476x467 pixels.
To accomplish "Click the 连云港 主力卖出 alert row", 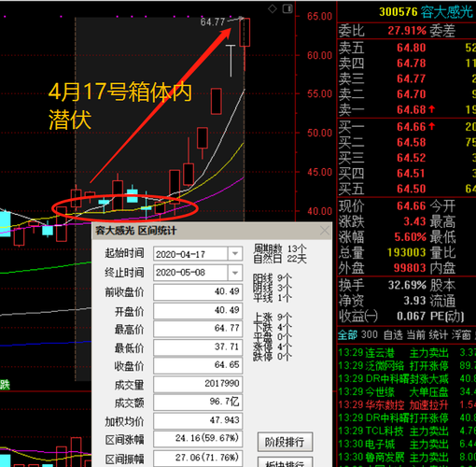I will (x=407, y=353).
